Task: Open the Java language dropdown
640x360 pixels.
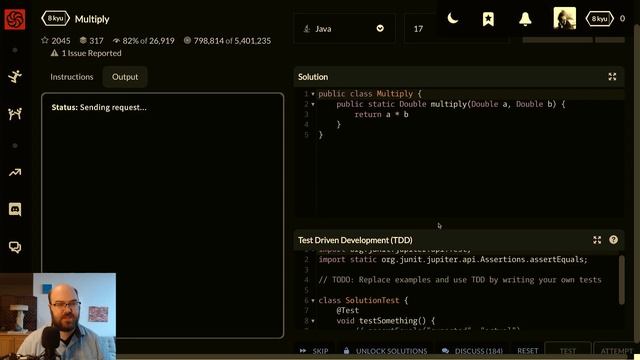Action: [x=344, y=29]
